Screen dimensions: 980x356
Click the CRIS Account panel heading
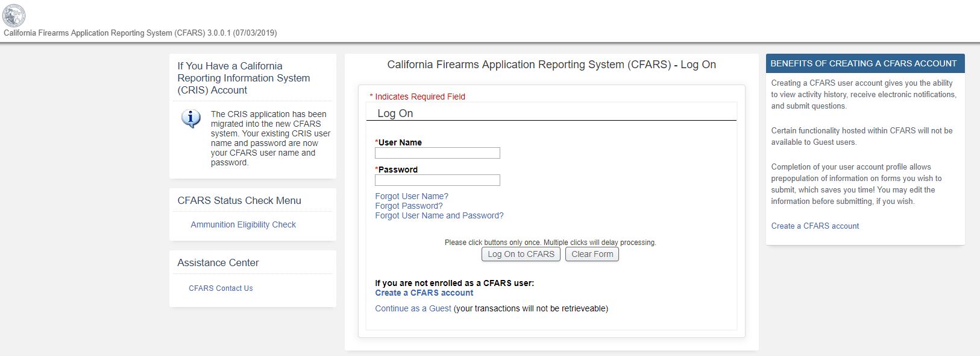click(x=243, y=78)
